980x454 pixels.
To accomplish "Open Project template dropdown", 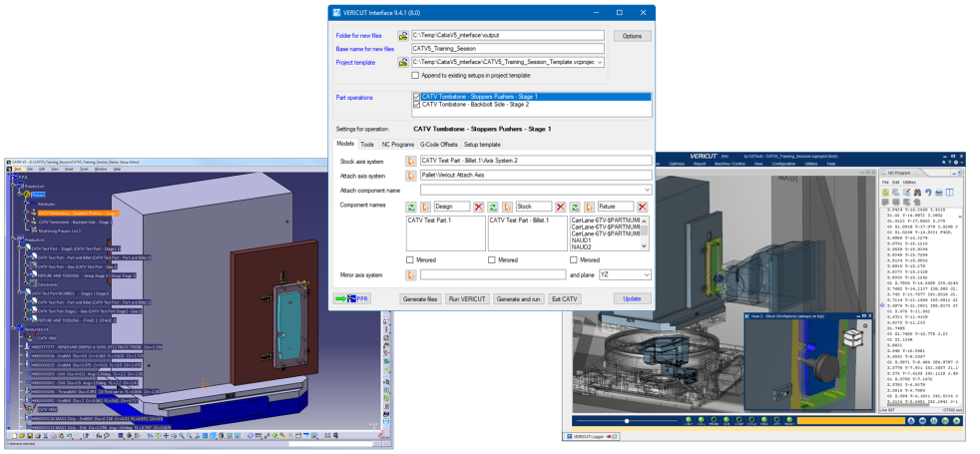I will click(601, 63).
